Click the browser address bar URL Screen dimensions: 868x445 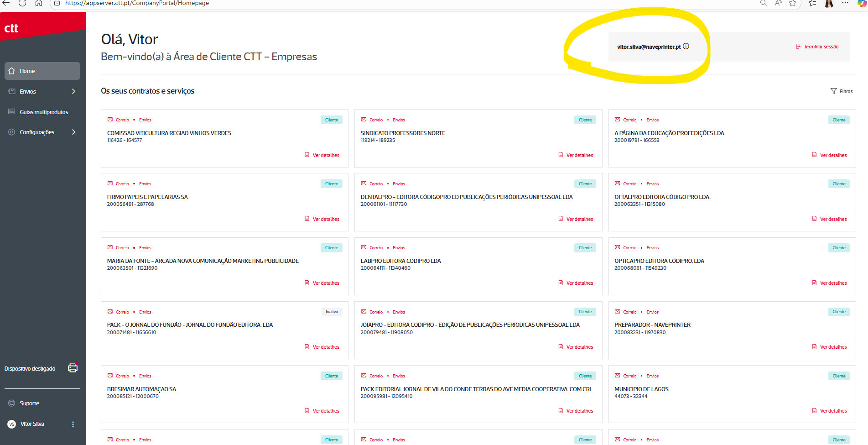pyautogui.click(x=137, y=3)
